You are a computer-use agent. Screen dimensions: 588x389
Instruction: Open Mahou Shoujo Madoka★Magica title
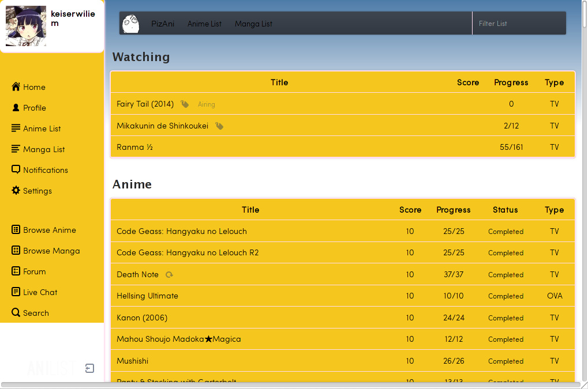pos(178,339)
